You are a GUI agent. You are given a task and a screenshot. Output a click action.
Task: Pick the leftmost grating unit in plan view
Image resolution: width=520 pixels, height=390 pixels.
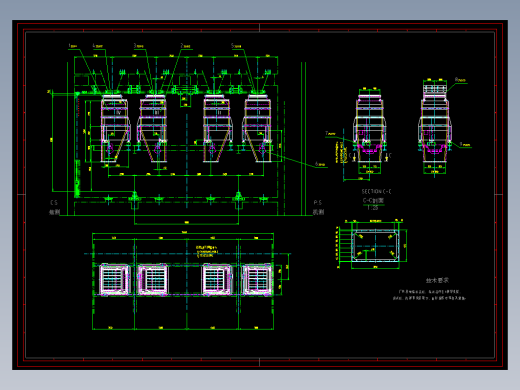114,279
